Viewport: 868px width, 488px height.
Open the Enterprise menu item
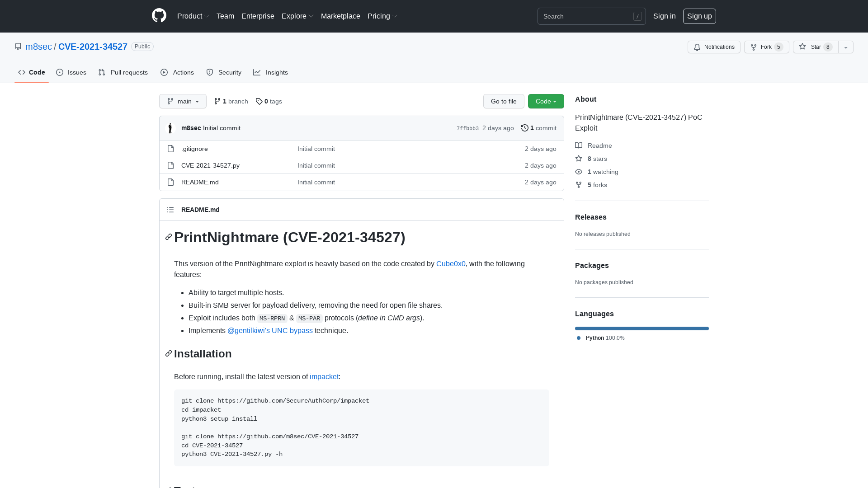click(x=258, y=16)
